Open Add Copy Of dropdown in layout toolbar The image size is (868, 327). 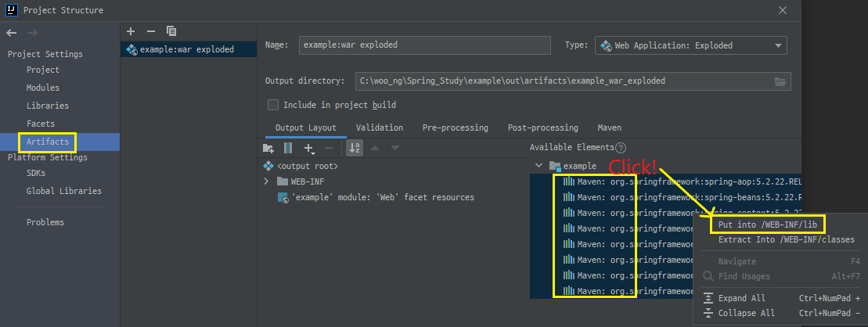(x=309, y=148)
